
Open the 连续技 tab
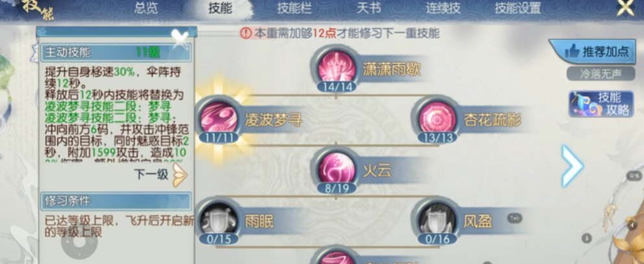point(443,8)
